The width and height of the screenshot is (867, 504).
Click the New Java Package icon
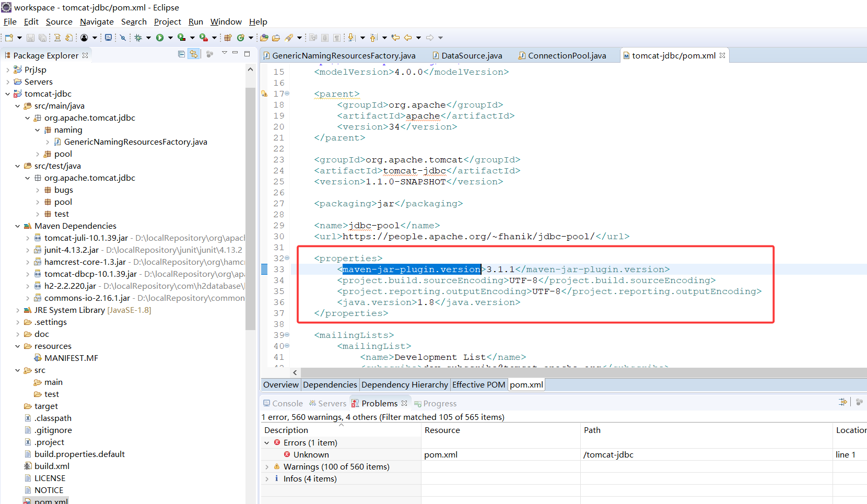coord(228,38)
